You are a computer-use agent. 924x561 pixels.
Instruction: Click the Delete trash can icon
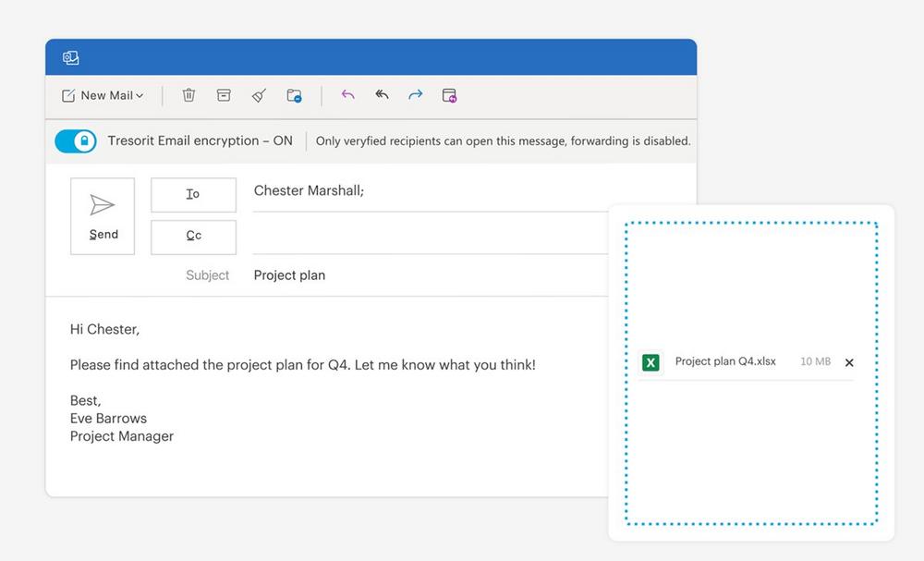[x=188, y=95]
